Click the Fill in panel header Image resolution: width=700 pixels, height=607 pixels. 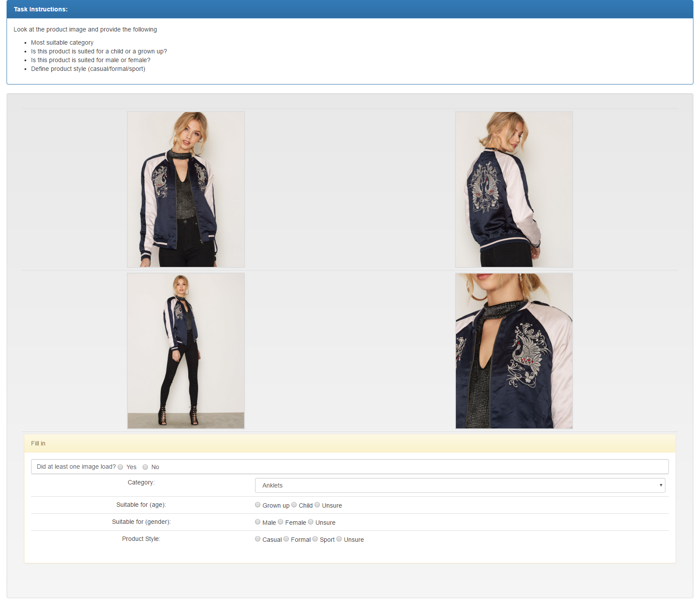click(350, 443)
